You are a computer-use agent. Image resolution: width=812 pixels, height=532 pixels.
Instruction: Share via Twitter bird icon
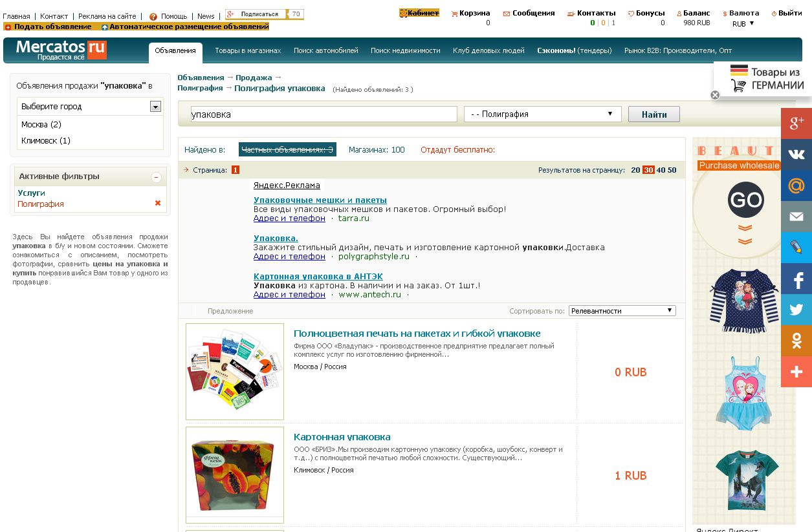coord(796,310)
